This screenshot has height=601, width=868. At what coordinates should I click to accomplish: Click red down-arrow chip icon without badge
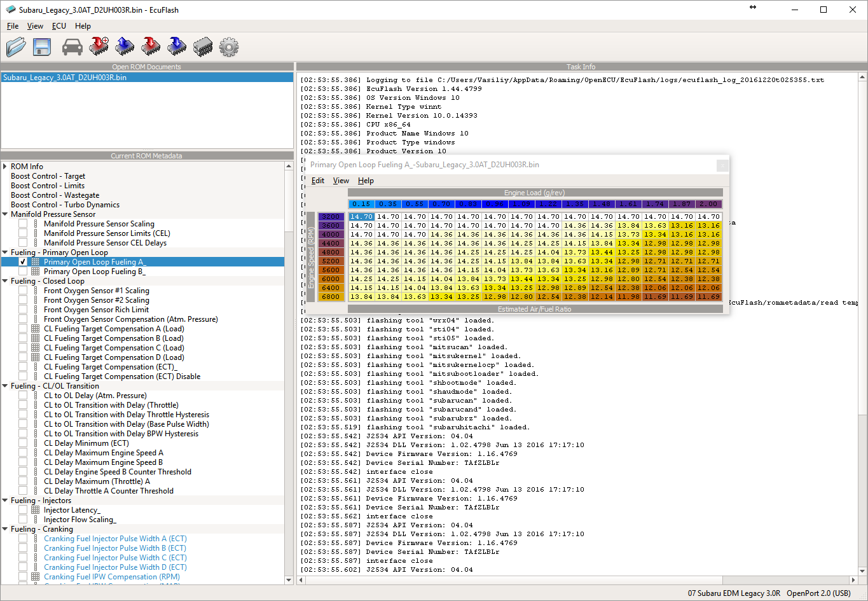[151, 46]
